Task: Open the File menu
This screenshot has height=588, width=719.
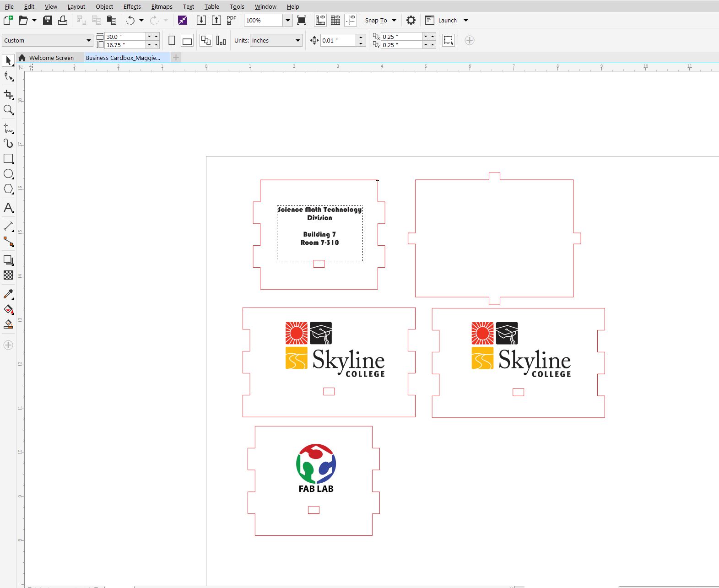Action: point(9,6)
